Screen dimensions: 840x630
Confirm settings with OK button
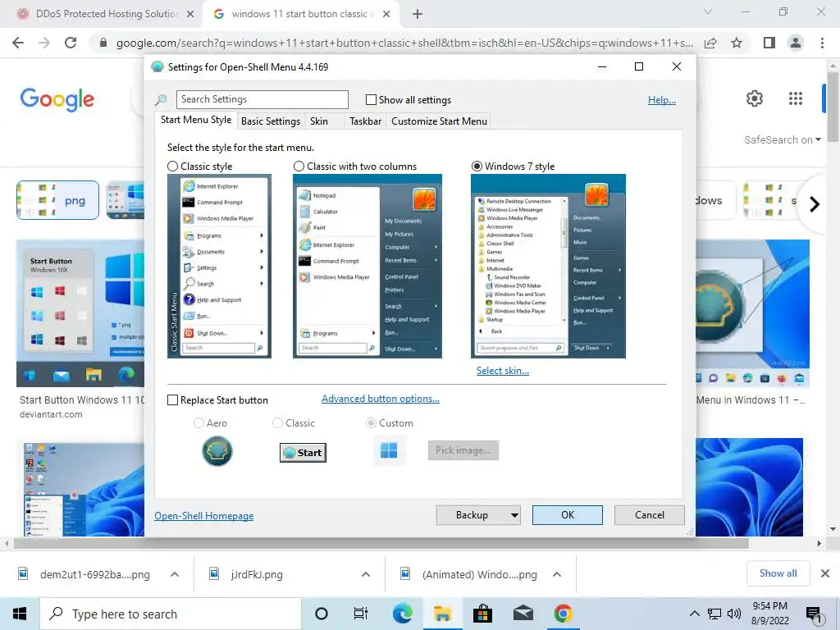pos(568,515)
